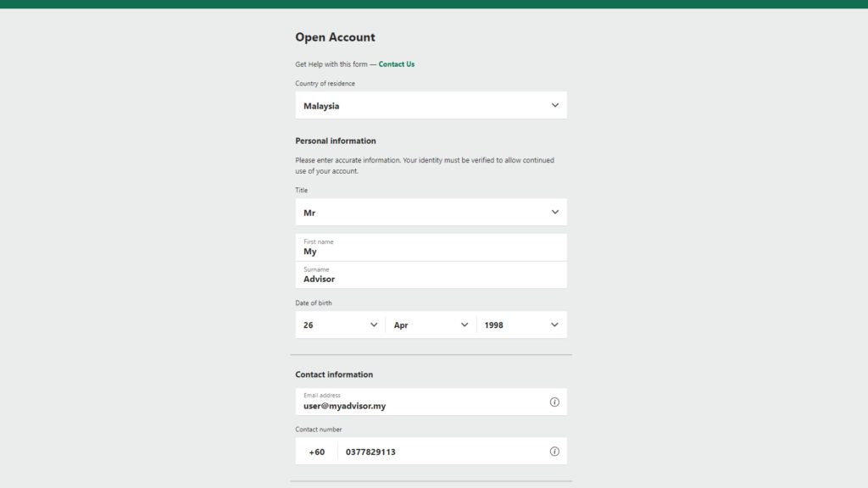Open the birth month dropdown showing Apr

point(431,324)
